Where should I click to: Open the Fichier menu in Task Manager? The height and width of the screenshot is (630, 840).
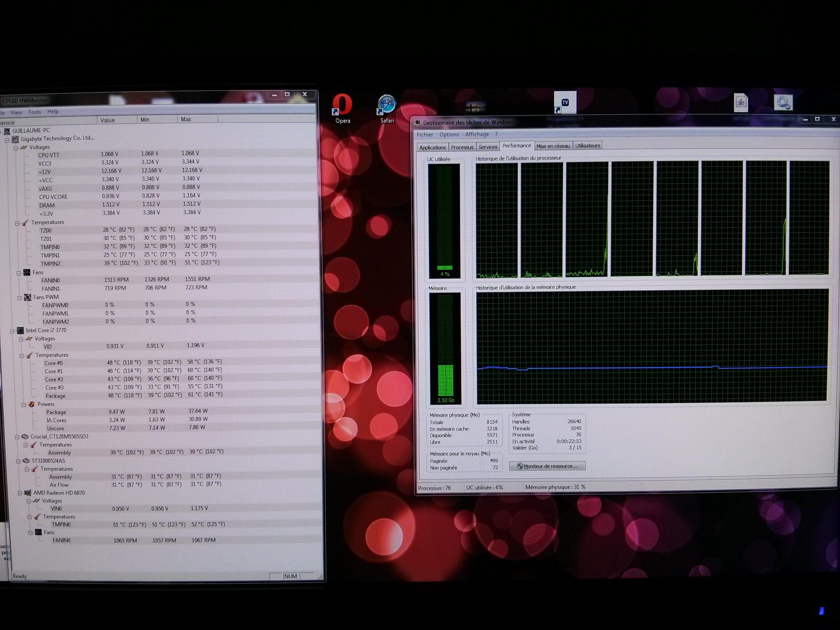tap(425, 135)
